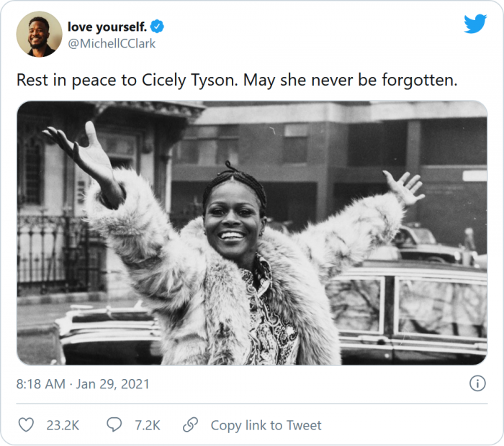The height and width of the screenshot is (446, 504).
Task: Open the info icon beside the timestamp
Action: click(477, 383)
